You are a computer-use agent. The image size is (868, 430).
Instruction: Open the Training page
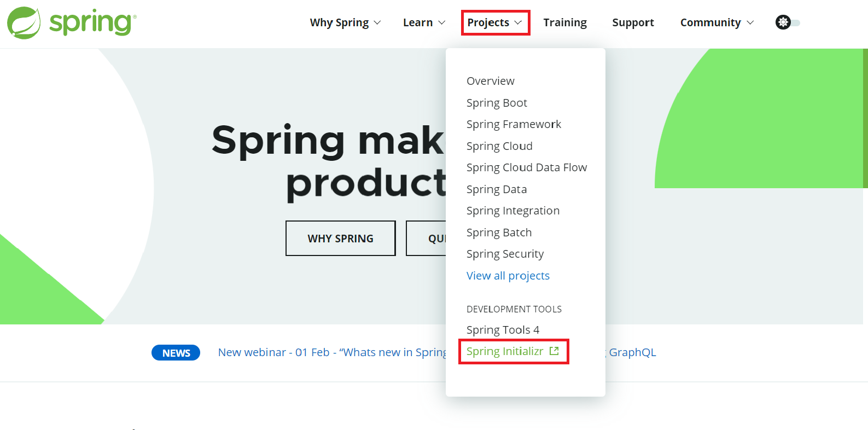(x=565, y=22)
